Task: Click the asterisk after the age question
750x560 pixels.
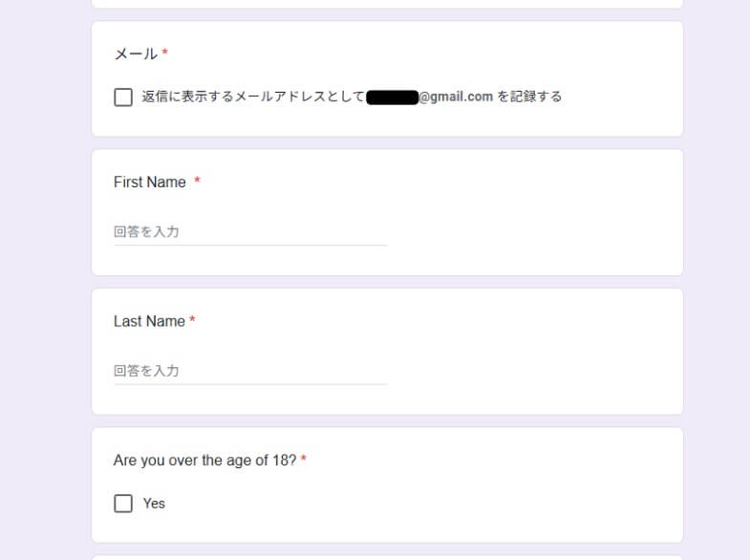Action: [x=304, y=461]
